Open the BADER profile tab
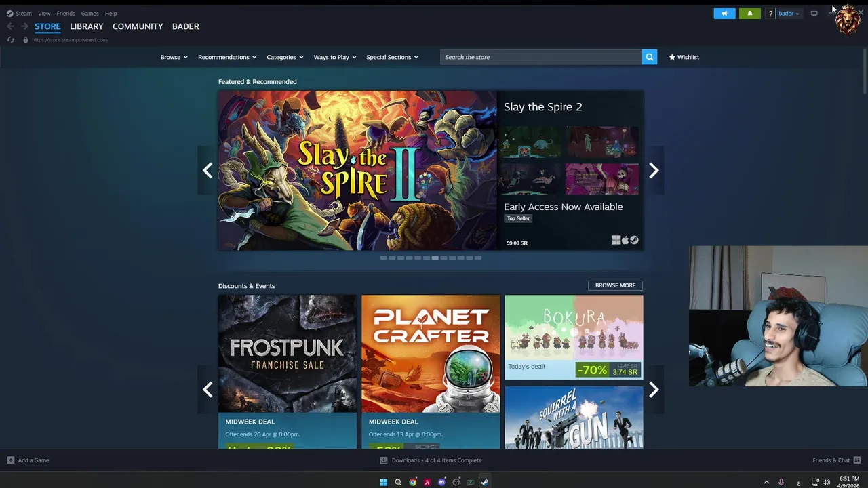This screenshot has width=868, height=488. click(186, 26)
